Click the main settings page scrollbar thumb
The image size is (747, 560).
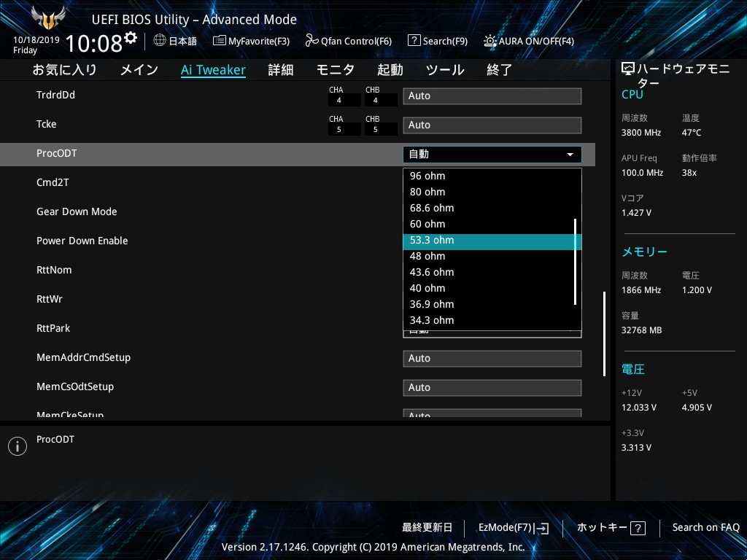604,334
